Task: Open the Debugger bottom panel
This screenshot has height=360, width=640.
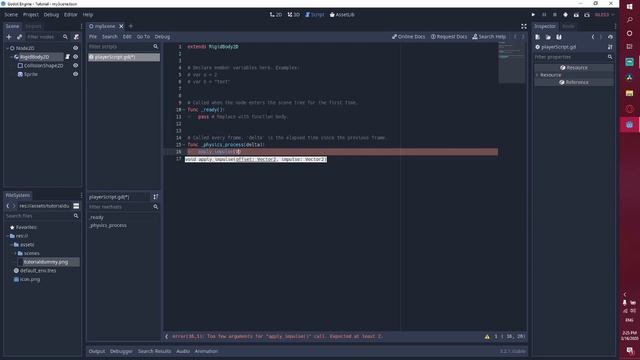Action: click(x=121, y=351)
